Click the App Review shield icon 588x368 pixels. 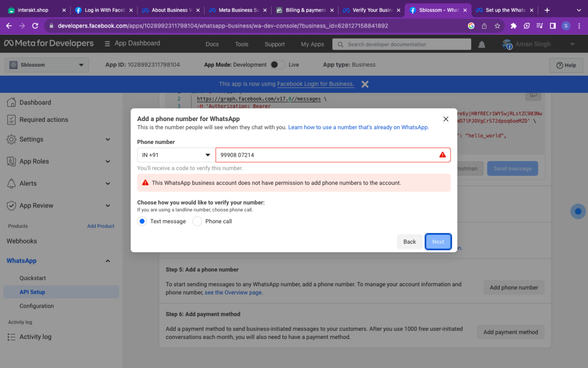[x=11, y=206]
